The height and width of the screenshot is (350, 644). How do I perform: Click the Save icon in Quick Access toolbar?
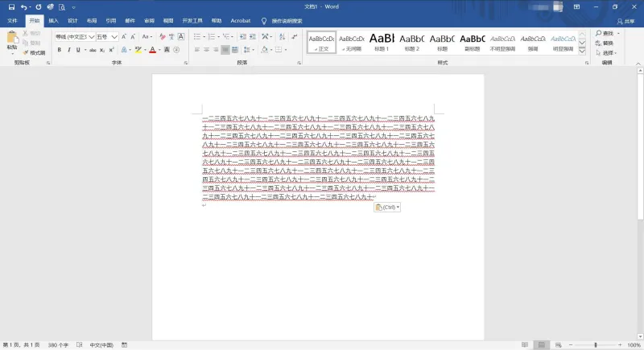11,7
